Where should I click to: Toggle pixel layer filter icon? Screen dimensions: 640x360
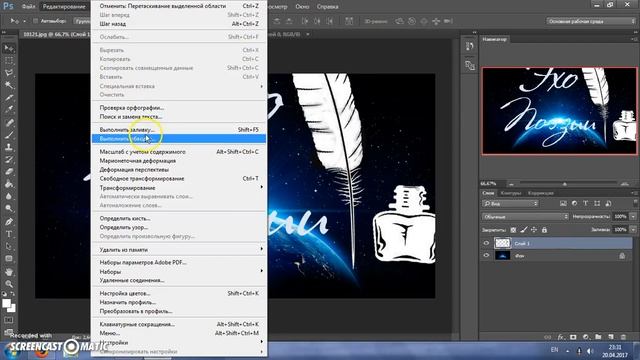click(563, 203)
